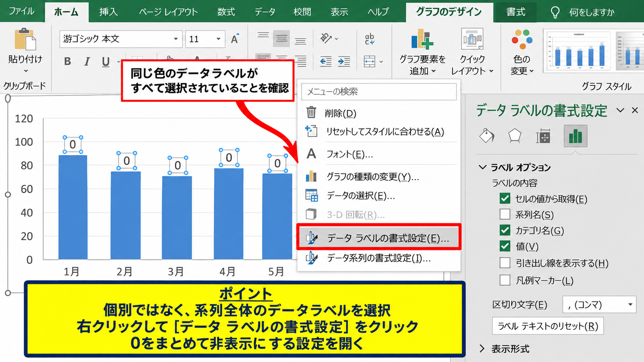Choose フォント in context menu
644x362 pixels.
tap(379, 154)
